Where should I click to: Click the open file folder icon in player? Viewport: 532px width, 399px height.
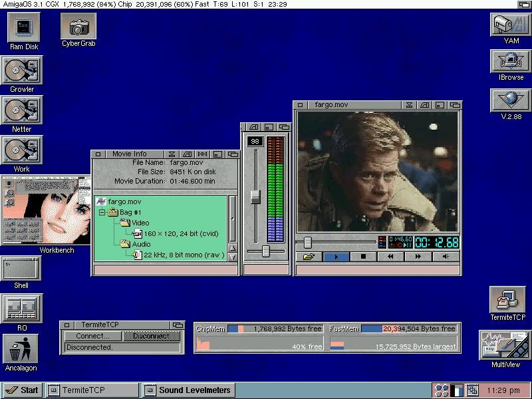(309, 256)
